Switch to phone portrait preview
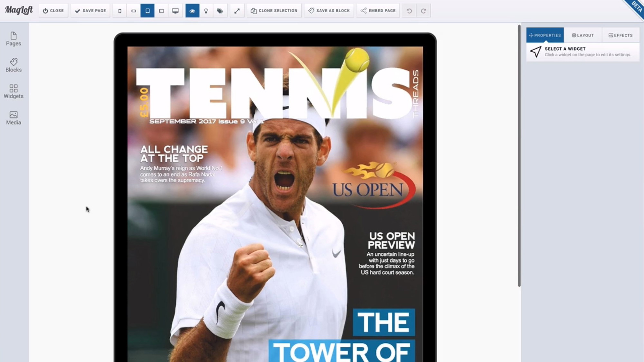 (x=120, y=11)
